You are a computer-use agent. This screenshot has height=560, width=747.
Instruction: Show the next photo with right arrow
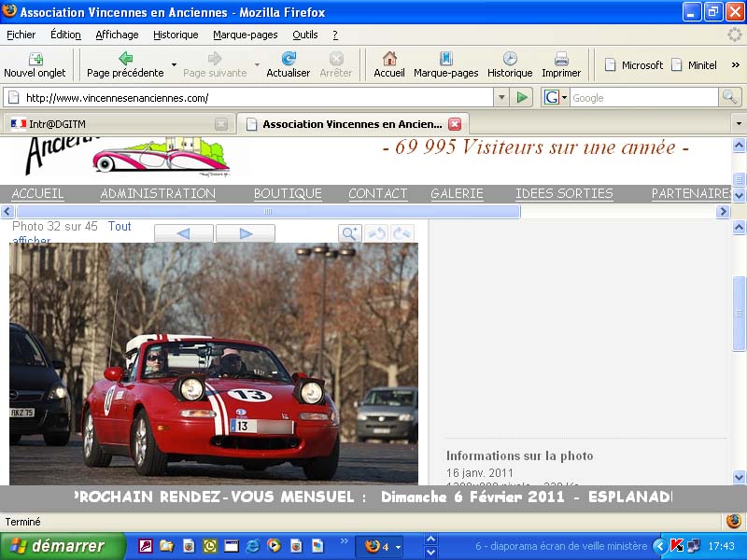click(246, 233)
